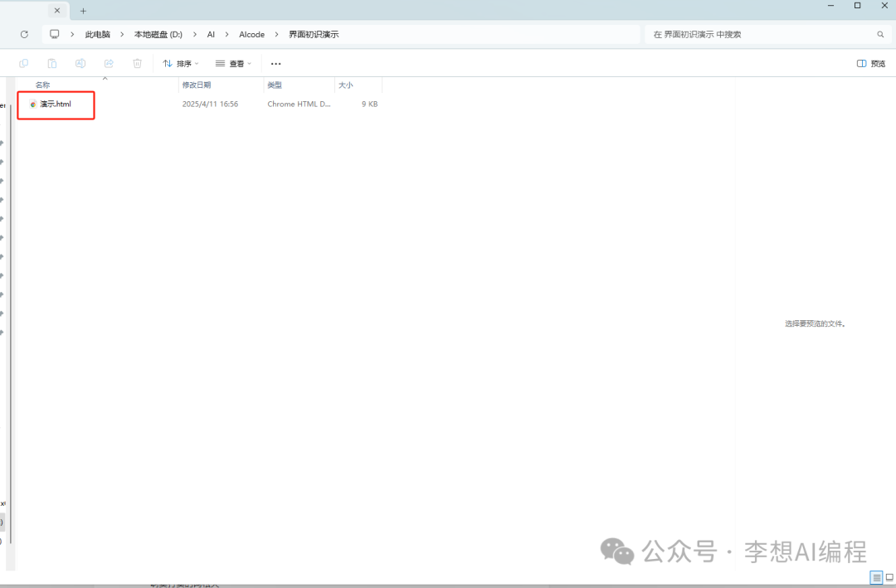Maximize the Explorer window
Viewport: 896px width, 588px height.
[857, 6]
